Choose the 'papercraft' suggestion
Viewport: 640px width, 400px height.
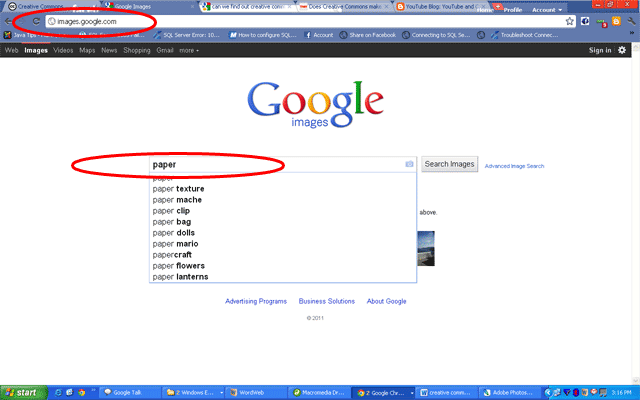coord(282,255)
